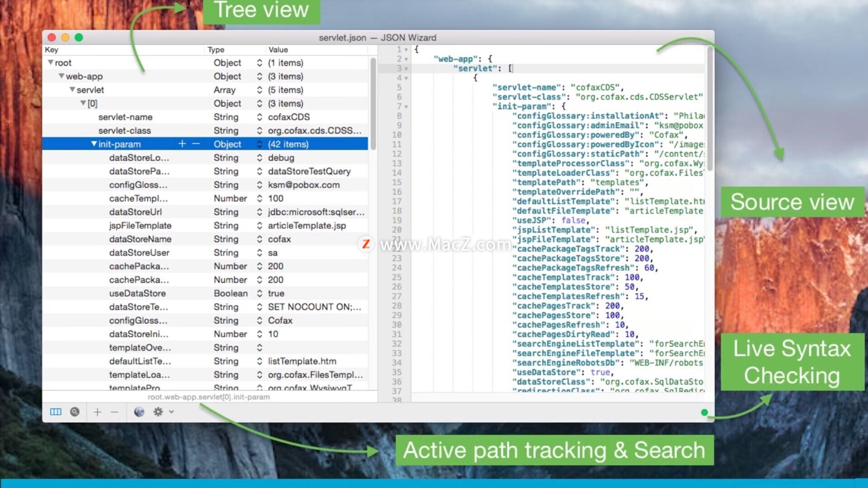Click inline minus on init-param row
This screenshot has width=868, height=488.
(x=196, y=144)
